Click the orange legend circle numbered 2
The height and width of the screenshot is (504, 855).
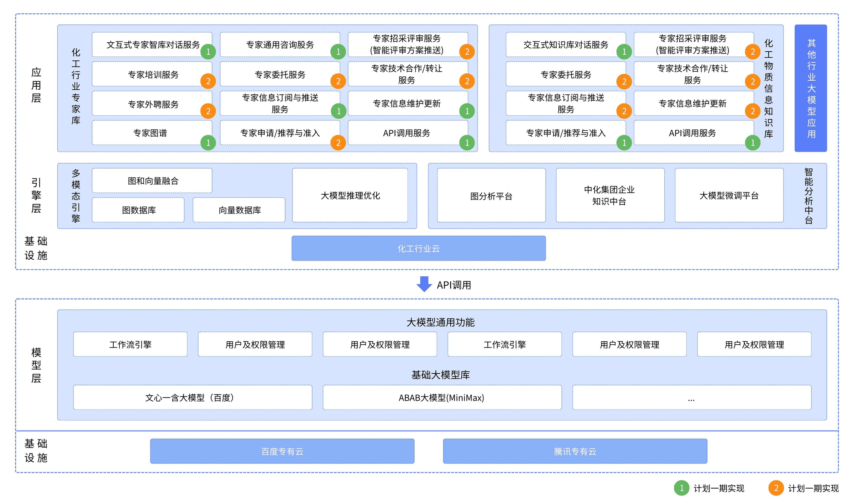click(x=776, y=488)
